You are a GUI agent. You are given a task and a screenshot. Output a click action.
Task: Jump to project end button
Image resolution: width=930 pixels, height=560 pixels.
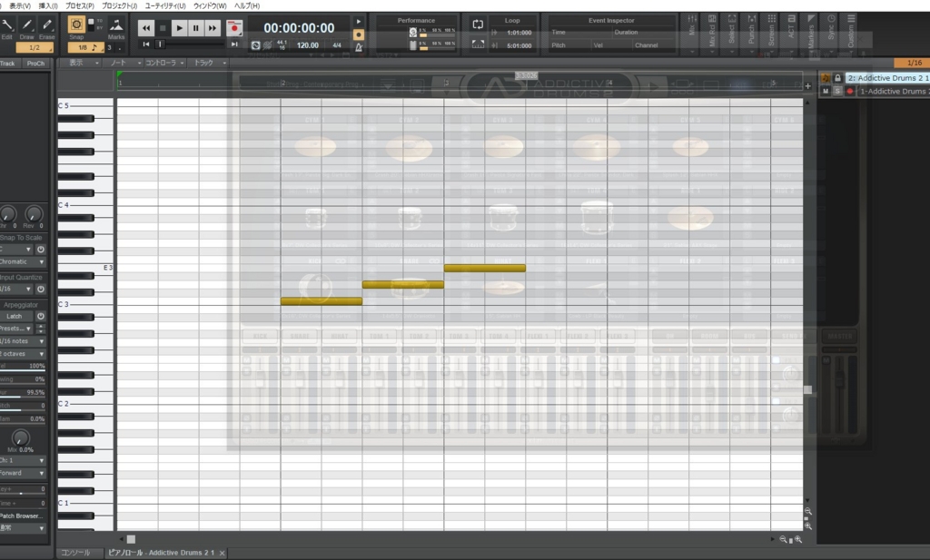point(234,44)
